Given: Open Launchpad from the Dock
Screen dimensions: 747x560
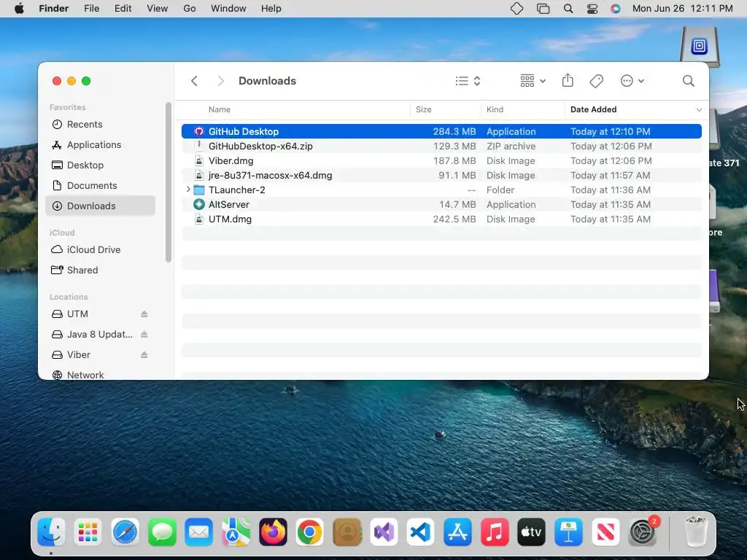Looking at the screenshot, I should (88, 532).
